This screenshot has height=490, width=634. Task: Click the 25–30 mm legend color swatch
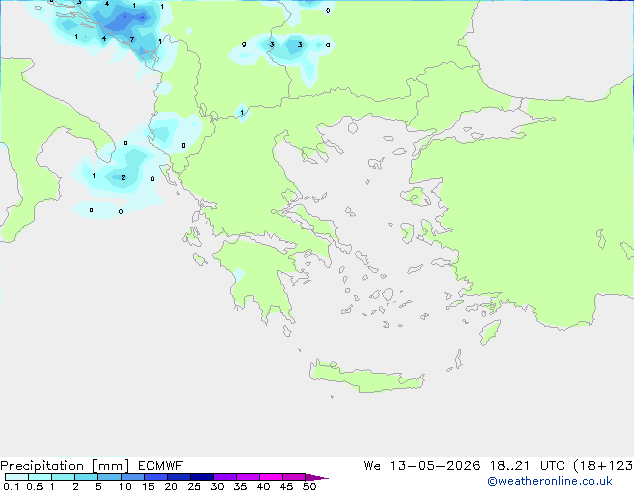pyautogui.click(x=201, y=477)
